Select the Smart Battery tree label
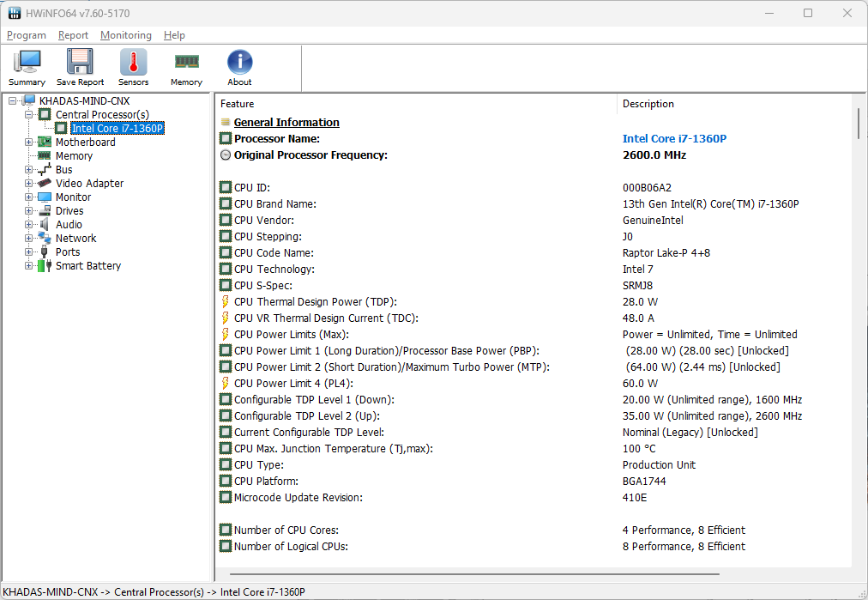Viewport: 868px width, 600px height. click(88, 266)
